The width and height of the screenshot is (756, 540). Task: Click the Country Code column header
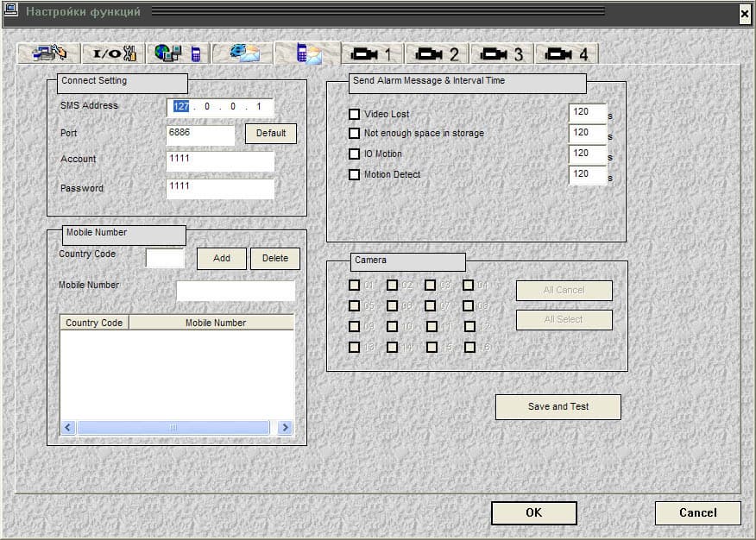(x=94, y=323)
